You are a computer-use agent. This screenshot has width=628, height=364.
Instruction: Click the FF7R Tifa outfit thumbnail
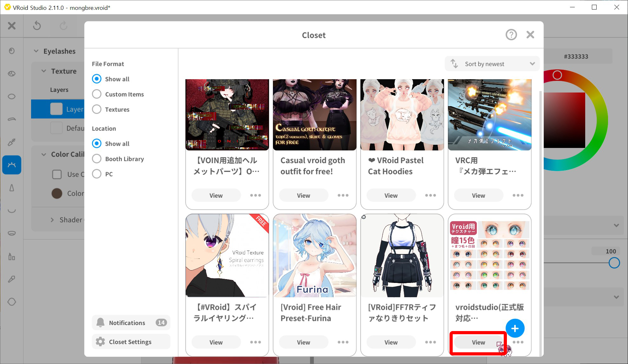[402, 256]
